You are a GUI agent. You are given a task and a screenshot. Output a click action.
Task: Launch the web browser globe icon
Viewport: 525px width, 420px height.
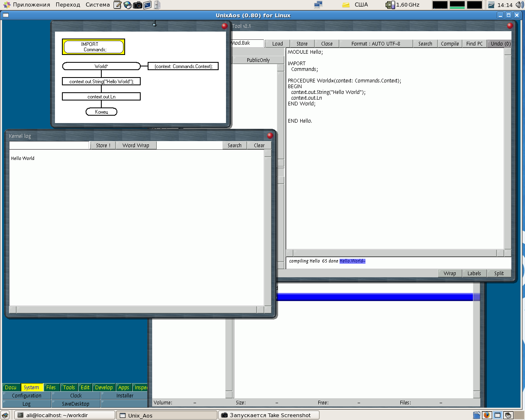[x=128, y=5]
